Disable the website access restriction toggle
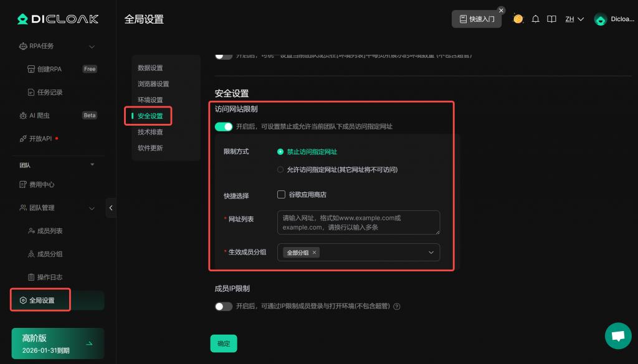 [x=224, y=127]
